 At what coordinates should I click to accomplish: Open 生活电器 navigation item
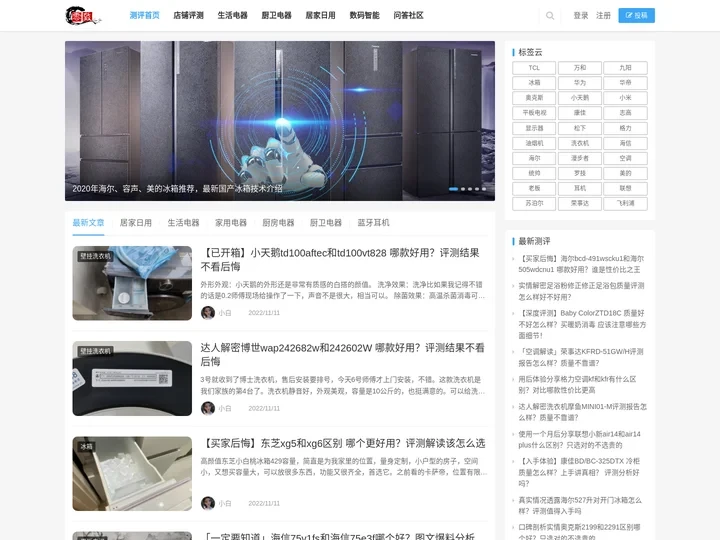[232, 16]
